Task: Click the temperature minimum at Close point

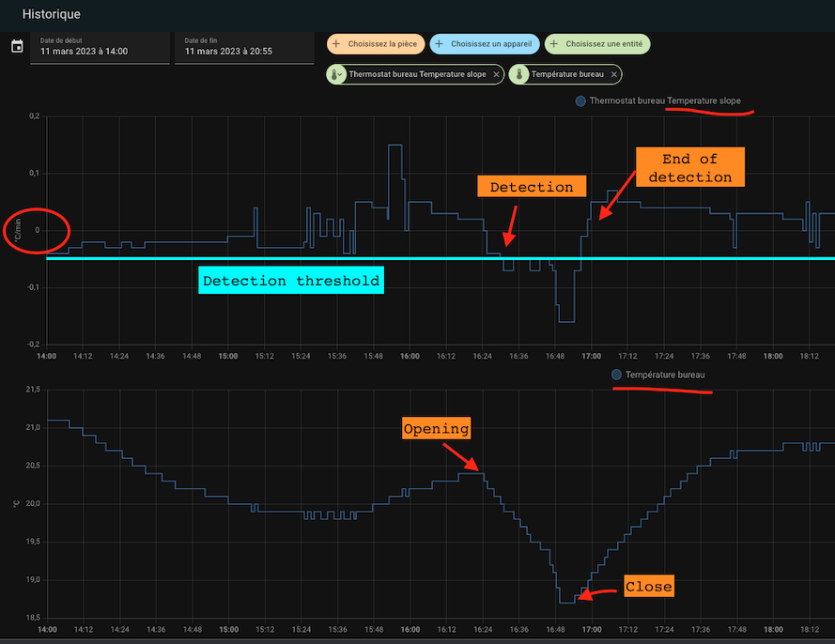Action: [x=566, y=602]
